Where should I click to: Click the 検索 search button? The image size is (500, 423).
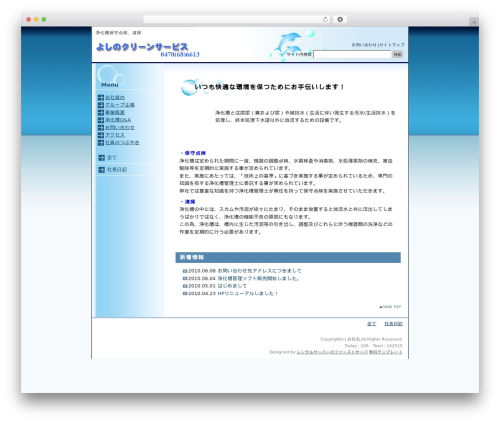(397, 54)
